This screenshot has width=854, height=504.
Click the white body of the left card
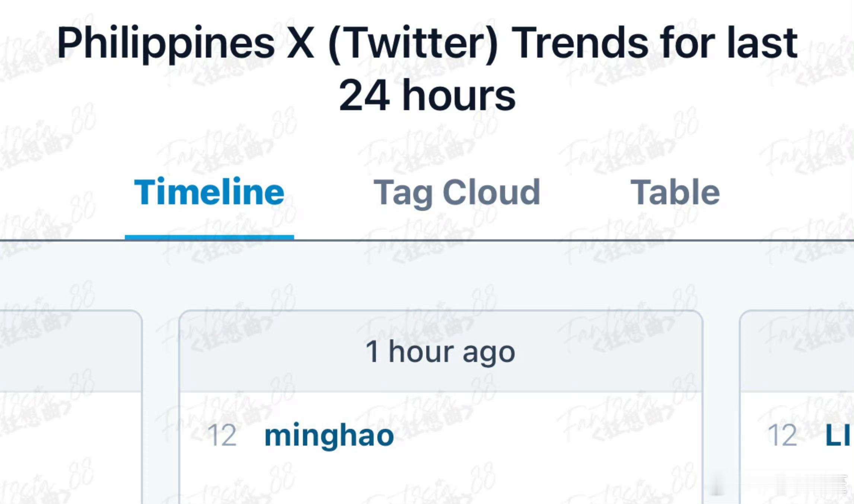[71, 447]
